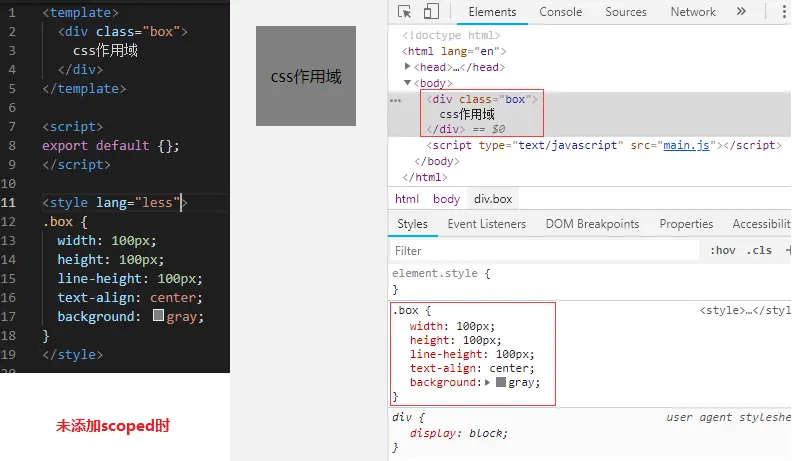Select the closing html tag node
This screenshot has height=461, width=792.
(x=425, y=177)
